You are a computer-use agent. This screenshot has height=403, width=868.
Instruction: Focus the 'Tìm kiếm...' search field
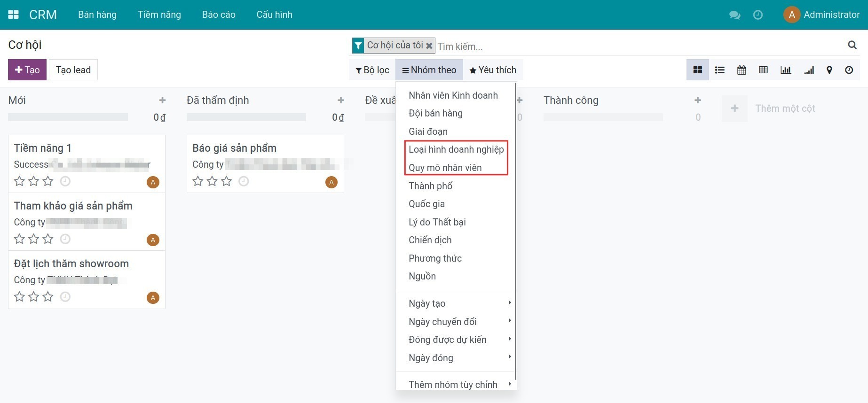tap(635, 46)
